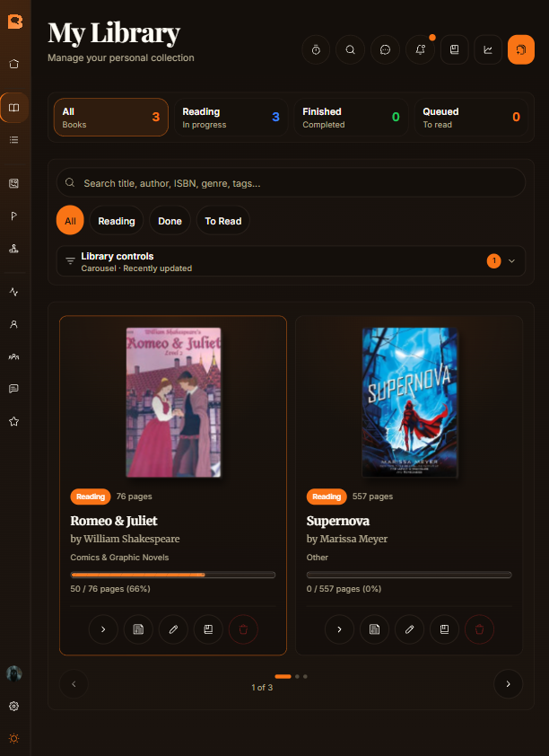549x756 pixels.
Task: Click the user avatar in sidebar
Action: (14, 673)
